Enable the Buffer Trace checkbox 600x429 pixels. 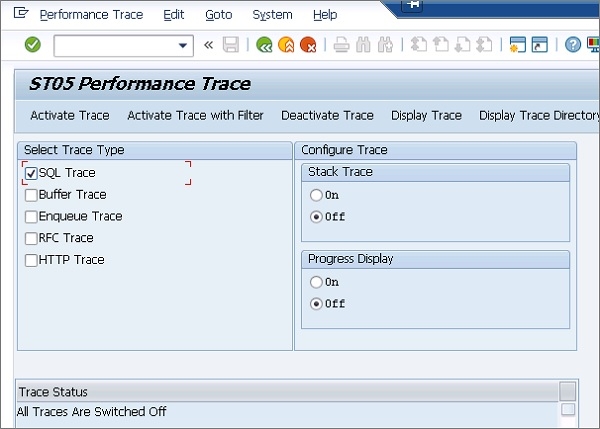click(x=31, y=195)
